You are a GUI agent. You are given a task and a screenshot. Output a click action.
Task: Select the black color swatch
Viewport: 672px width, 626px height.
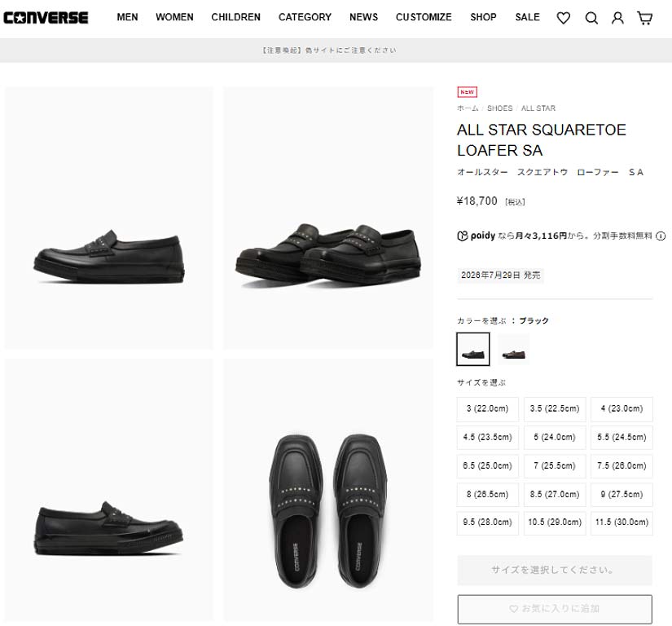[x=472, y=349]
